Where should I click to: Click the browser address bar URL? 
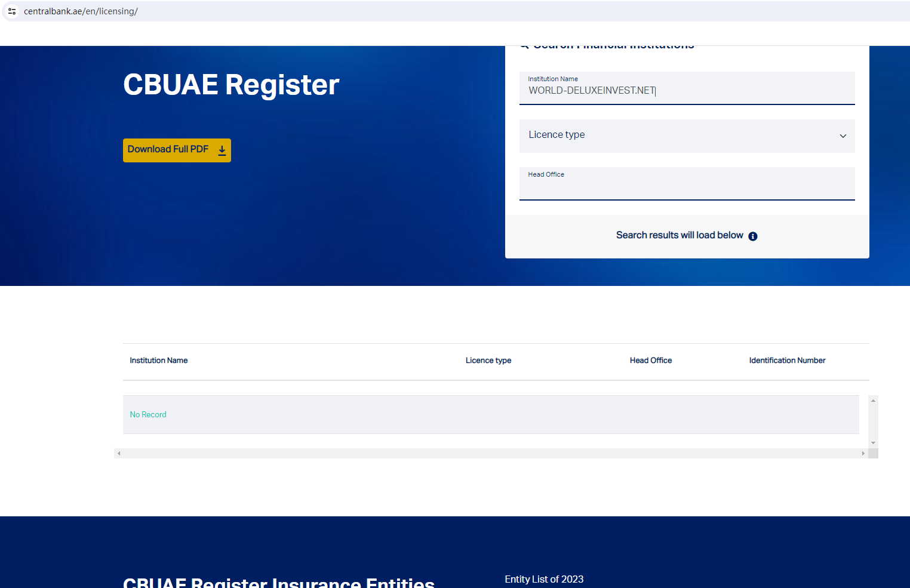[81, 11]
